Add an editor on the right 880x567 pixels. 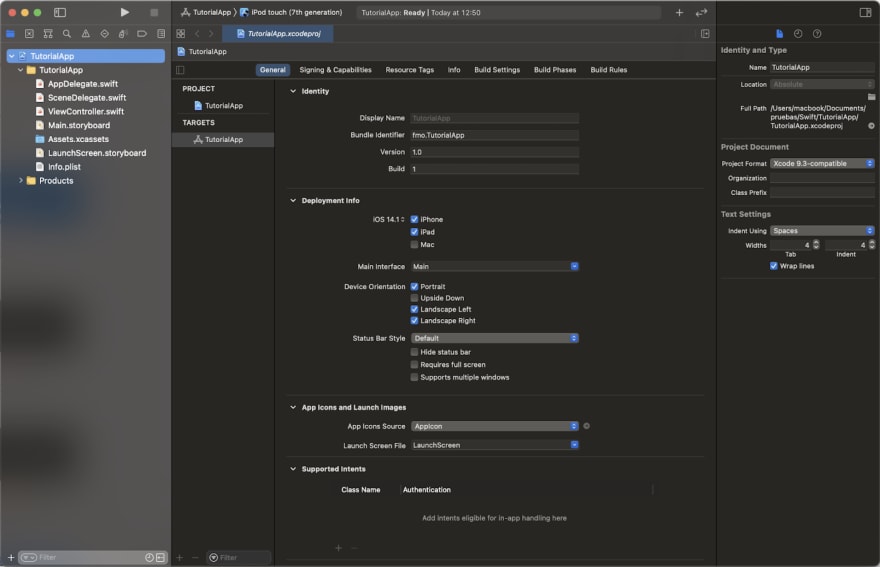point(705,34)
